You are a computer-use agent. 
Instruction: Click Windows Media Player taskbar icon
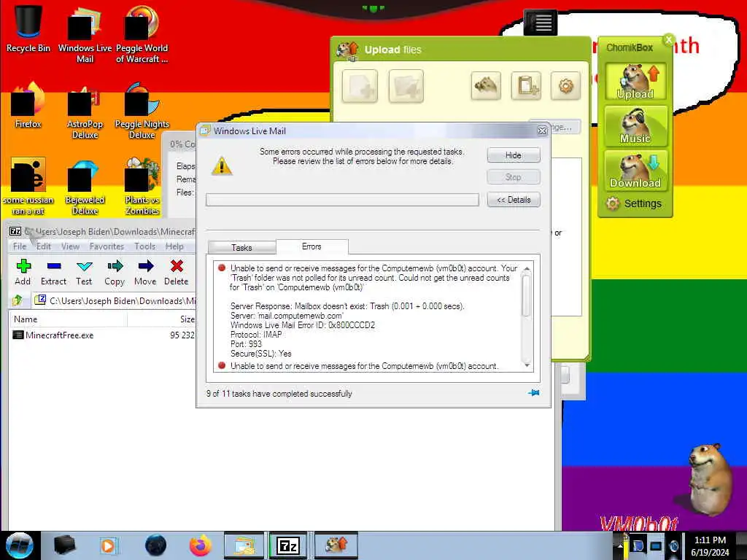pos(108,545)
